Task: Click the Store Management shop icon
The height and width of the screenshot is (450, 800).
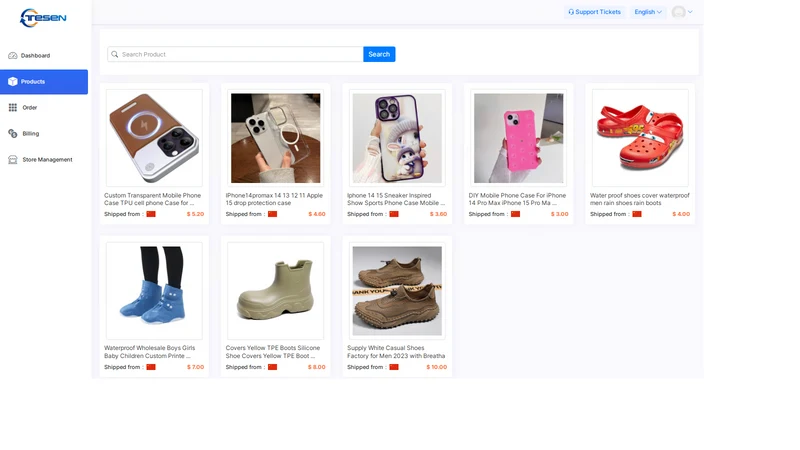Action: point(13,160)
